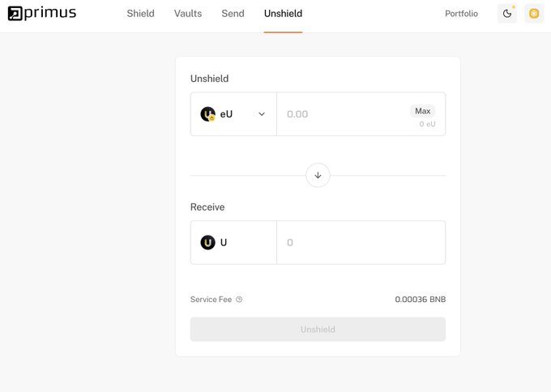Click the U token icon under Receive
The width and height of the screenshot is (551, 392).
(207, 242)
